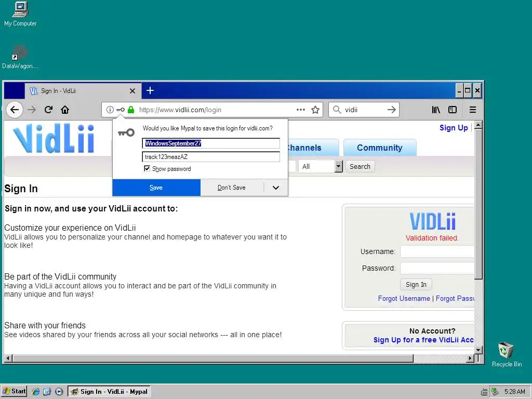Click the scroll up arrow

[x=478, y=125]
